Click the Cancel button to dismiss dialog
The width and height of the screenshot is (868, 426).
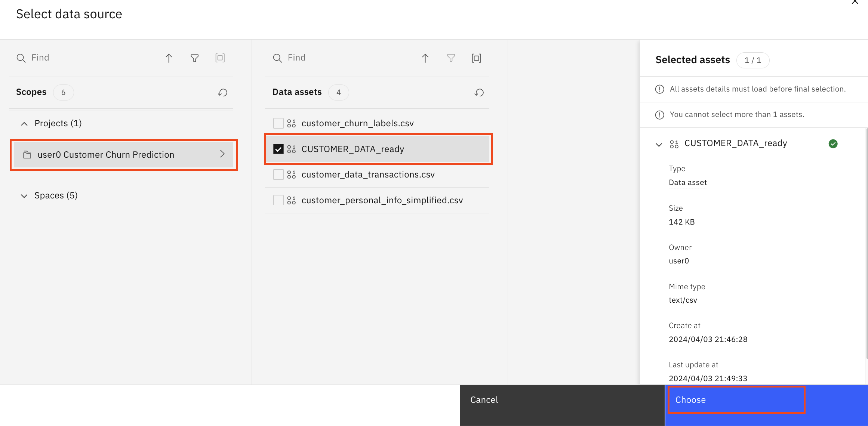click(485, 399)
